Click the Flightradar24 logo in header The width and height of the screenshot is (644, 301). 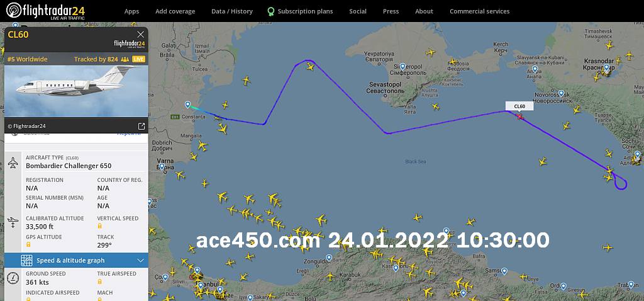[x=45, y=11]
